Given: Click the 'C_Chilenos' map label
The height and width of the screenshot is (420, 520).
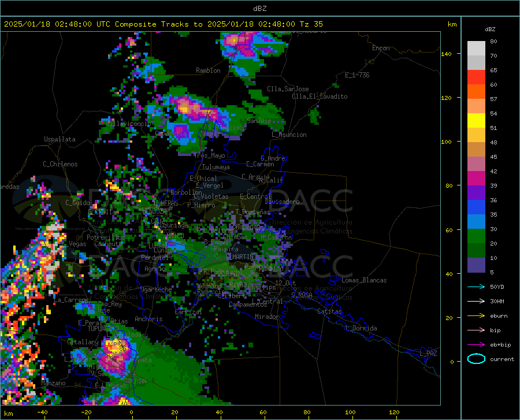Looking at the screenshot, I should click(x=60, y=164).
